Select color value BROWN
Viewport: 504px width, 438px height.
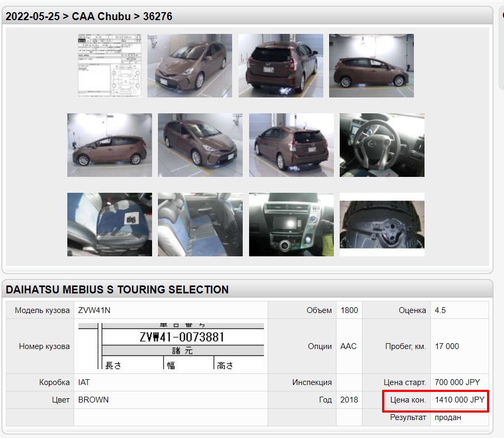coord(93,400)
